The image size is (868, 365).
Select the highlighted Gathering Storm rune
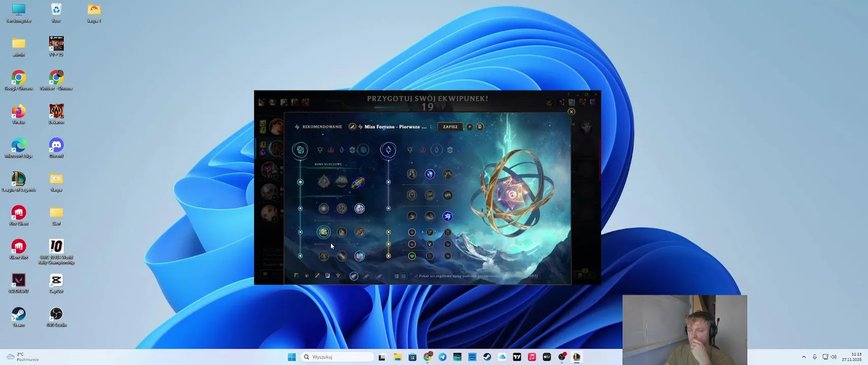click(x=448, y=216)
